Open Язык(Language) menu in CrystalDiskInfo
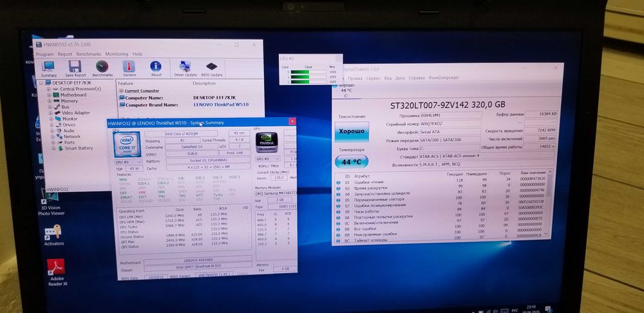This screenshot has width=644, height=313. coord(443,78)
